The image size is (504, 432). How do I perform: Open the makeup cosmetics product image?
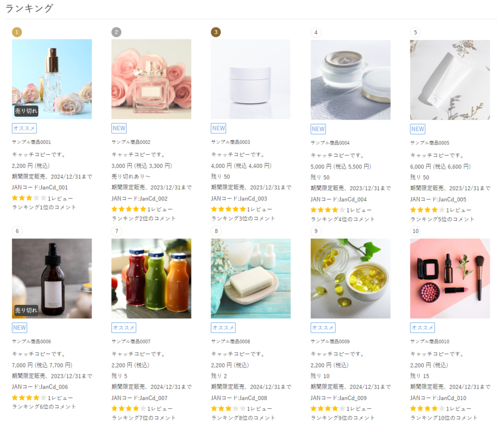(450, 278)
